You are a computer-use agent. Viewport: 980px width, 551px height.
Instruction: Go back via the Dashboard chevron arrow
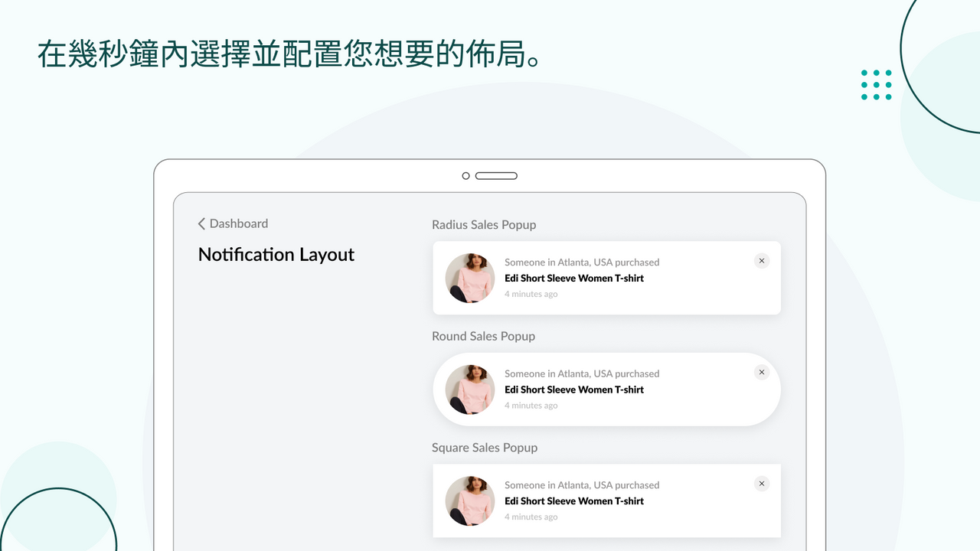201,223
